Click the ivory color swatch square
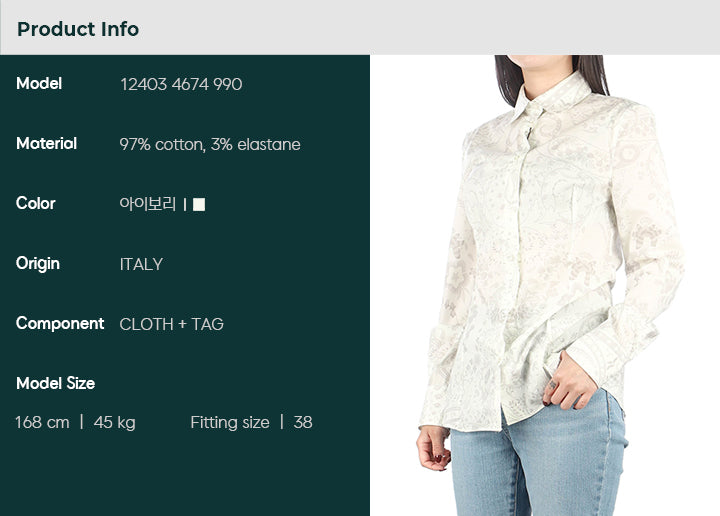Screen dimensions: 720x516 (199, 204)
